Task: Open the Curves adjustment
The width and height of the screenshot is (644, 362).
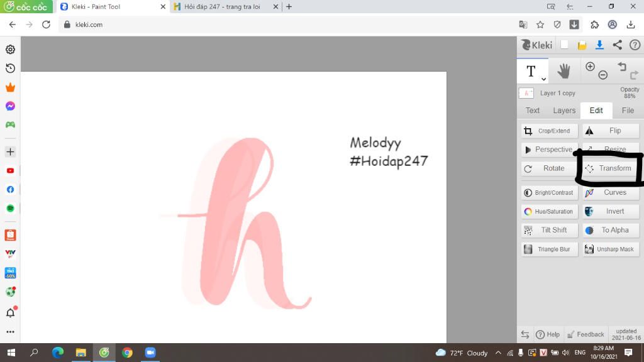Action: point(611,192)
